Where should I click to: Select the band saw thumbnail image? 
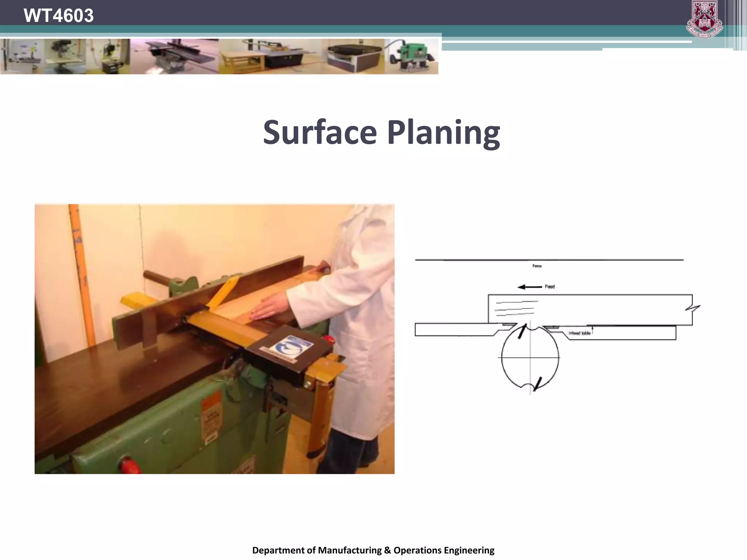[x=22, y=57]
